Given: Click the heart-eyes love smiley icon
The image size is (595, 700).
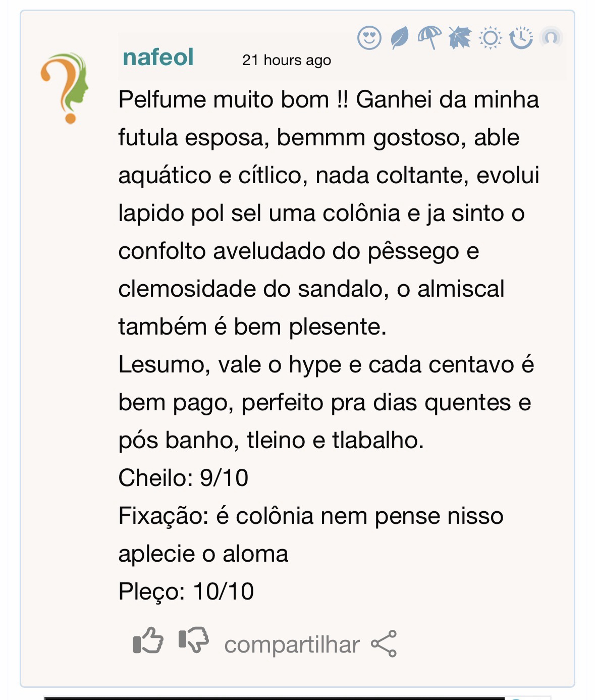Looking at the screenshot, I should pyautogui.click(x=369, y=38).
